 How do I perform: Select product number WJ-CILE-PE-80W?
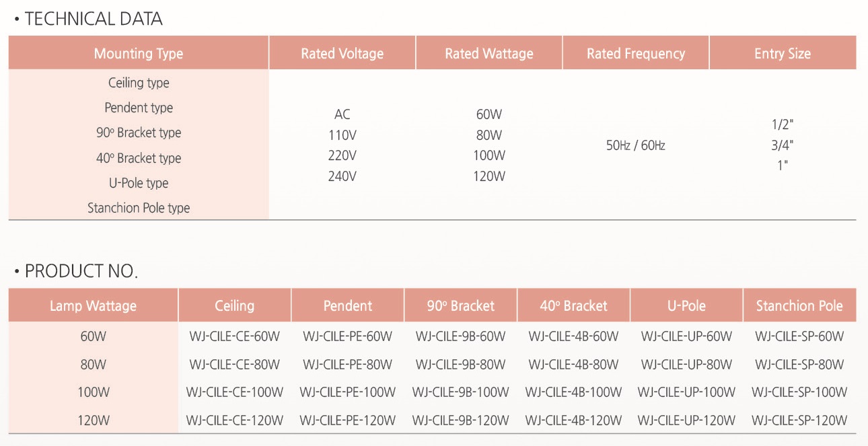click(348, 365)
